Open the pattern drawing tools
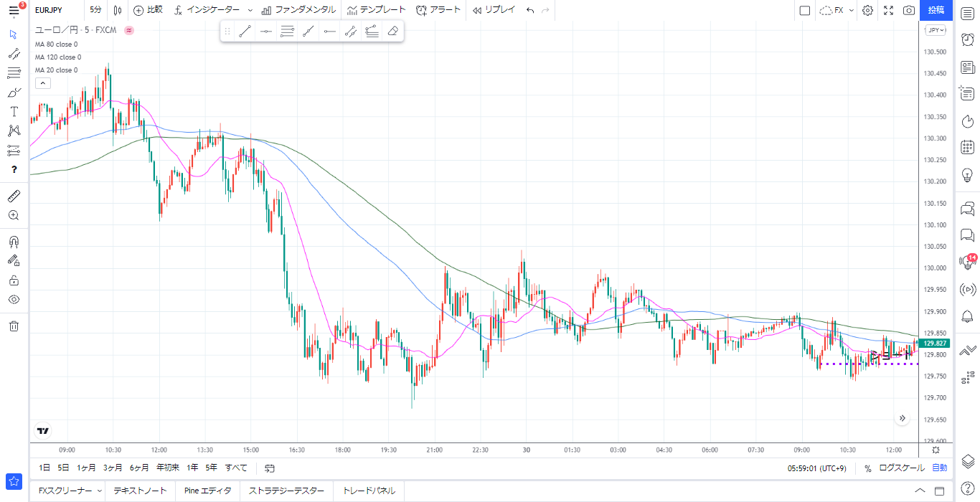The width and height of the screenshot is (980, 502). click(14, 131)
